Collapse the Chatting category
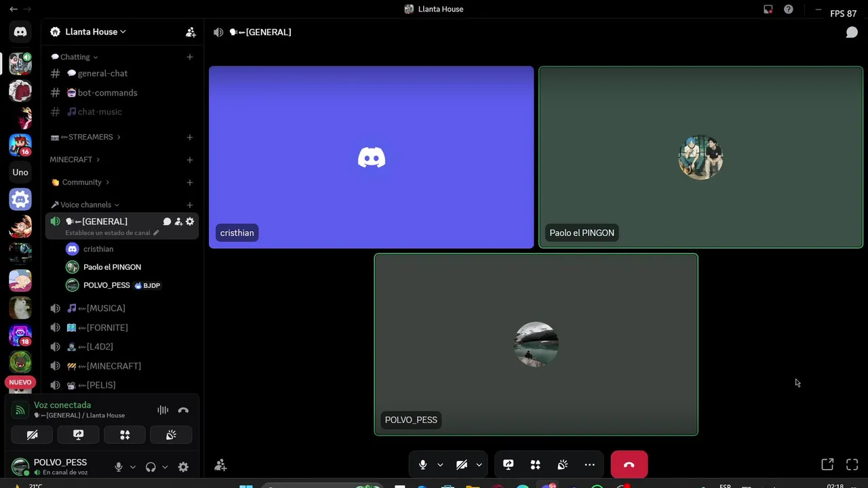 [75, 57]
